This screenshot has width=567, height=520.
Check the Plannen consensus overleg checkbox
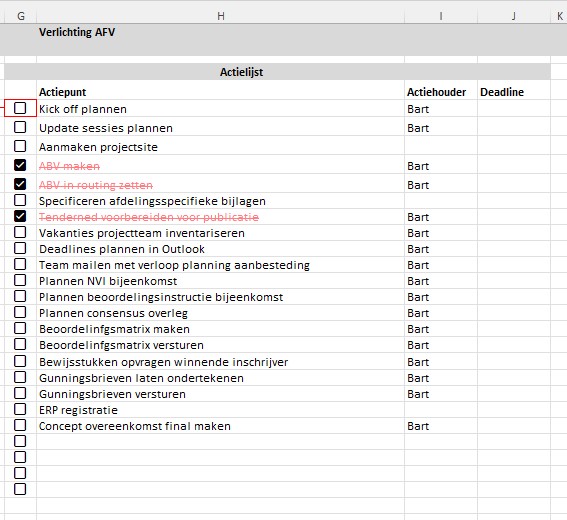point(20,312)
